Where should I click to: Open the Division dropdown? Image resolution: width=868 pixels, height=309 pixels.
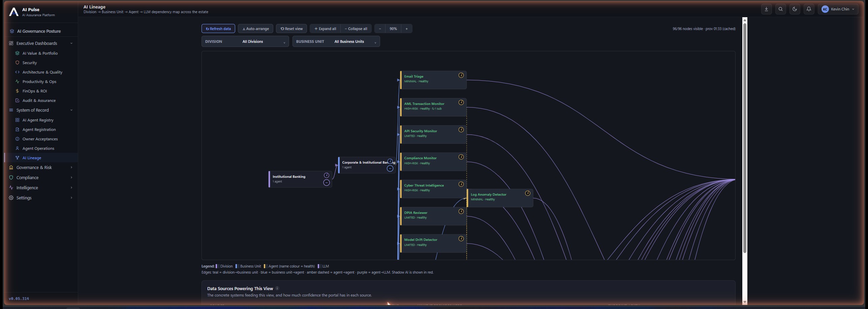(245, 41)
